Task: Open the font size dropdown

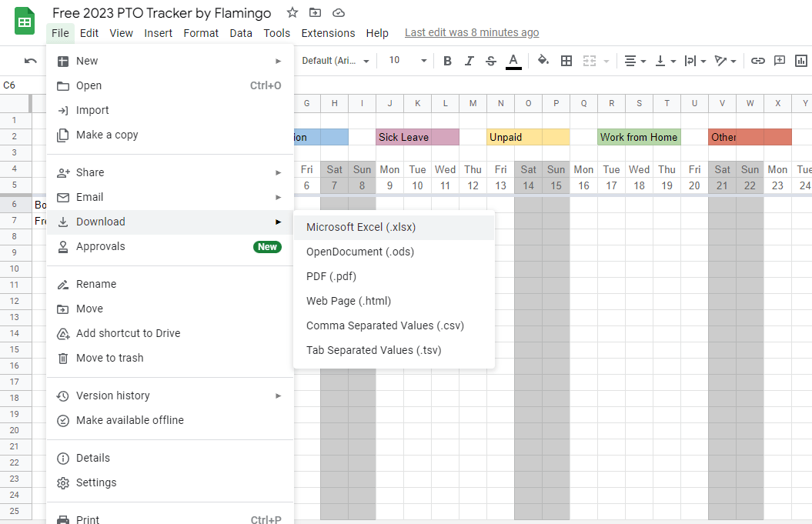Action: 406,60
